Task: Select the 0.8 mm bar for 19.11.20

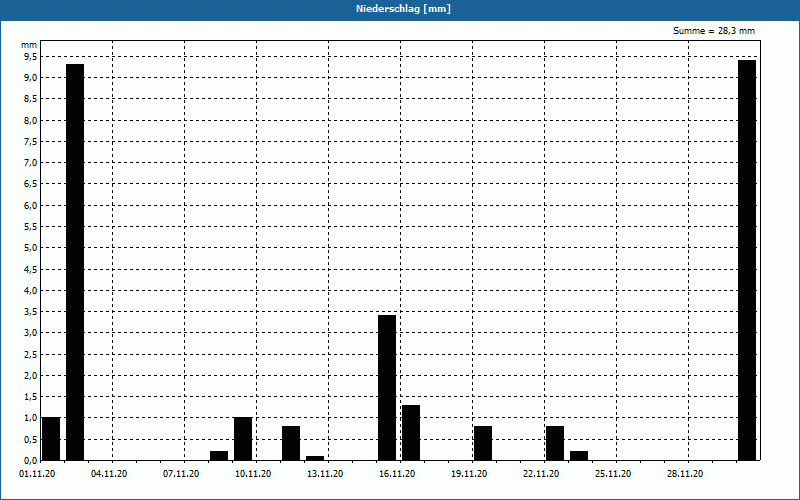Action: click(x=483, y=443)
